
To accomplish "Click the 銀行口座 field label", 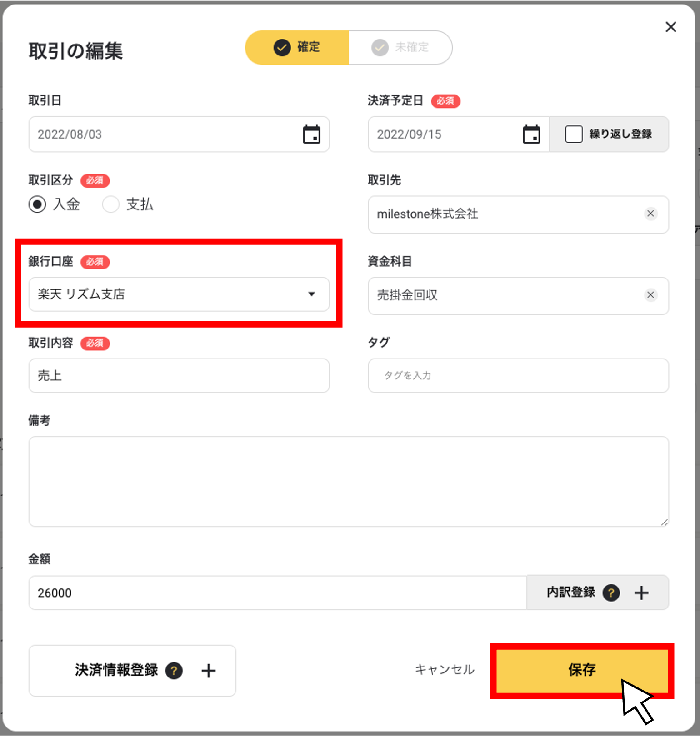I will [51, 261].
